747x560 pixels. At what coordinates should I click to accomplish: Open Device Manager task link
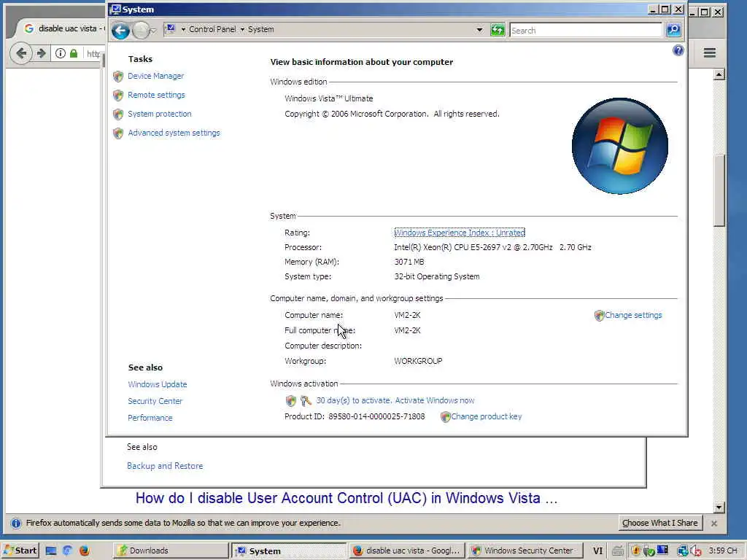[155, 76]
